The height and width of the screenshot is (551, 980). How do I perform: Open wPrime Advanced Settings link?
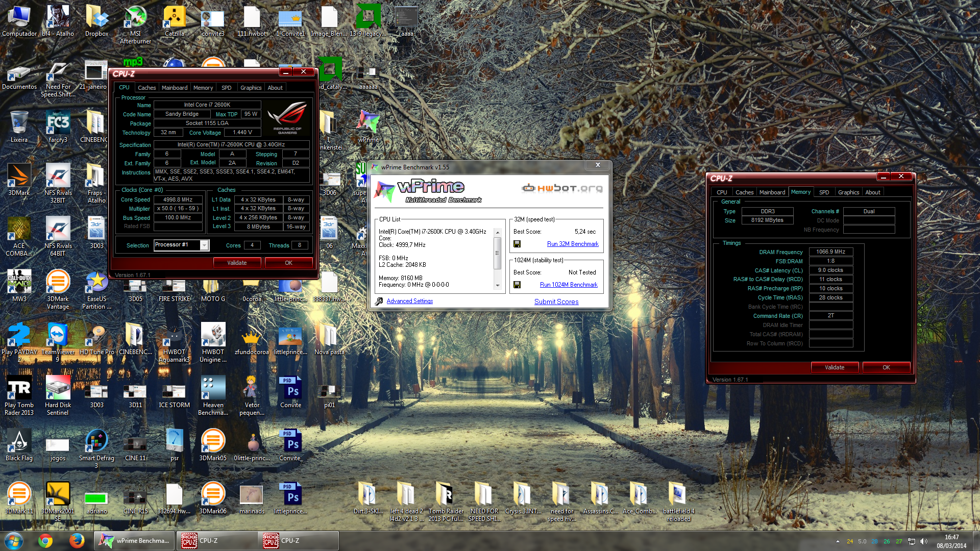[409, 301]
